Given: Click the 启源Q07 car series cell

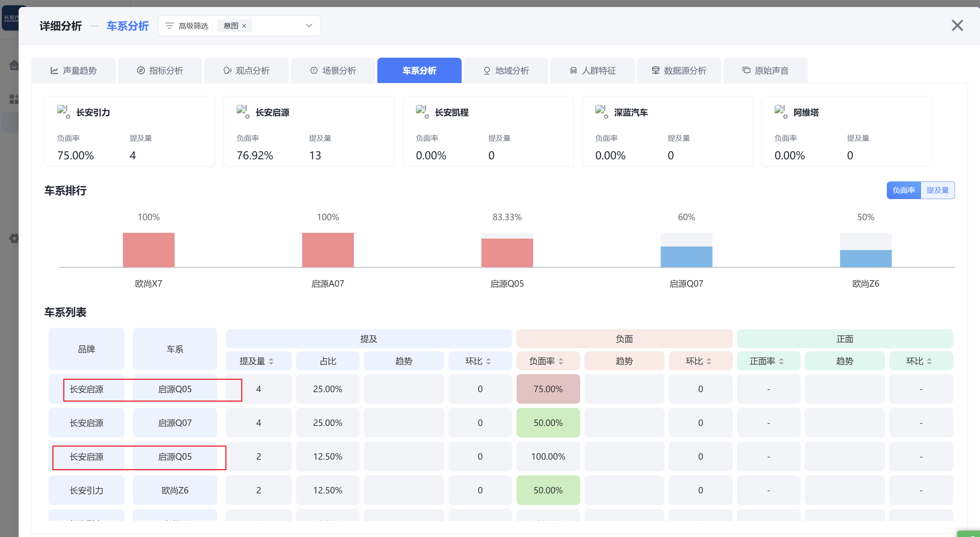Looking at the screenshot, I should [175, 423].
